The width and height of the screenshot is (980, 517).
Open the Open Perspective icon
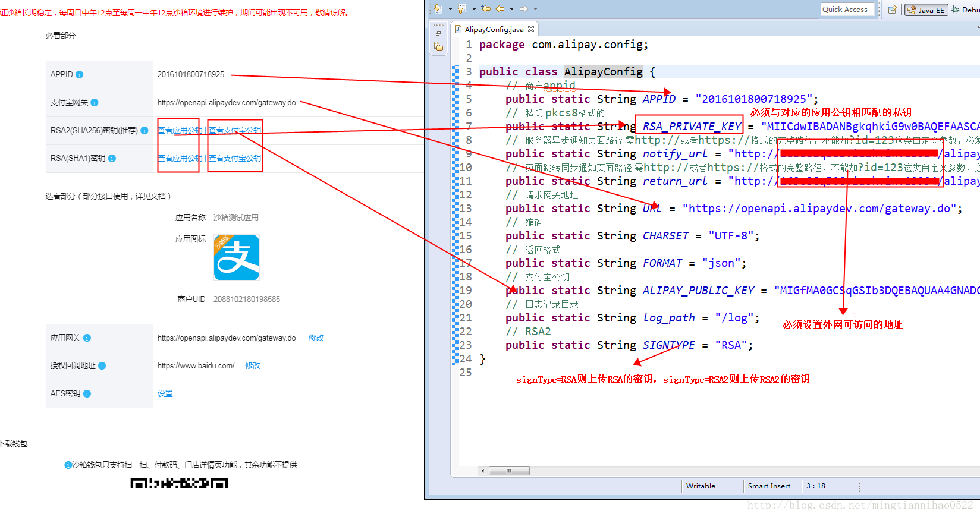[893, 10]
